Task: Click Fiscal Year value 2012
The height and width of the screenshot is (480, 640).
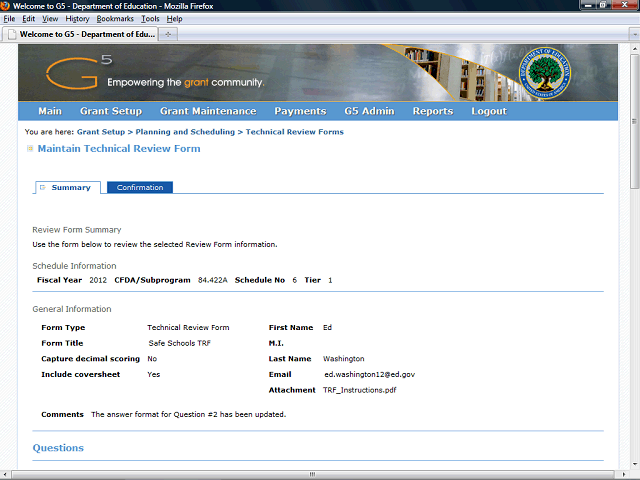Action: [x=98, y=280]
